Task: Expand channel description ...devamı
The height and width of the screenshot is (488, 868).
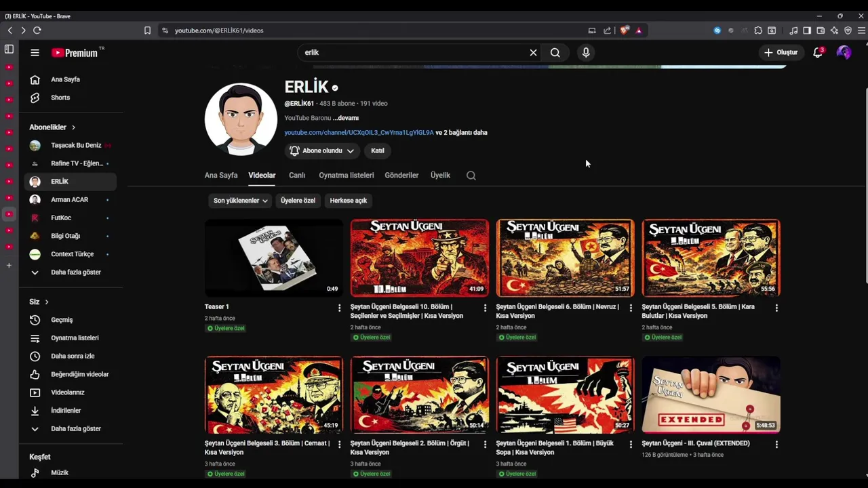Action: click(346, 118)
